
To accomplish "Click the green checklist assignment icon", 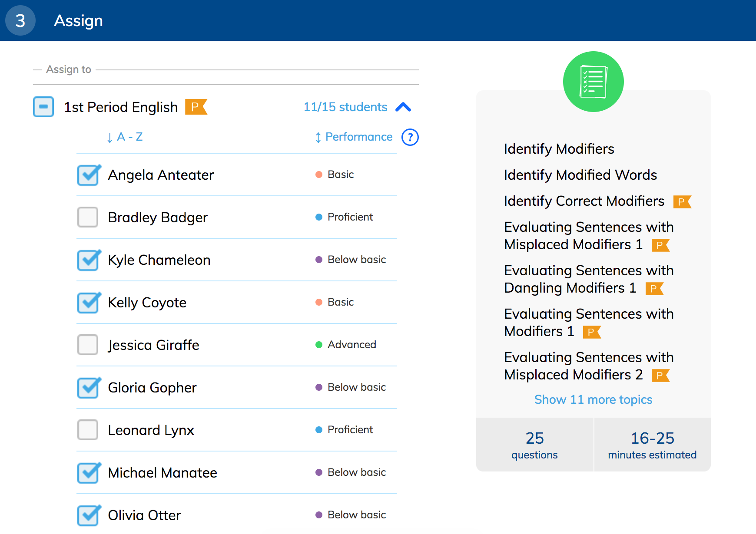I will (593, 82).
